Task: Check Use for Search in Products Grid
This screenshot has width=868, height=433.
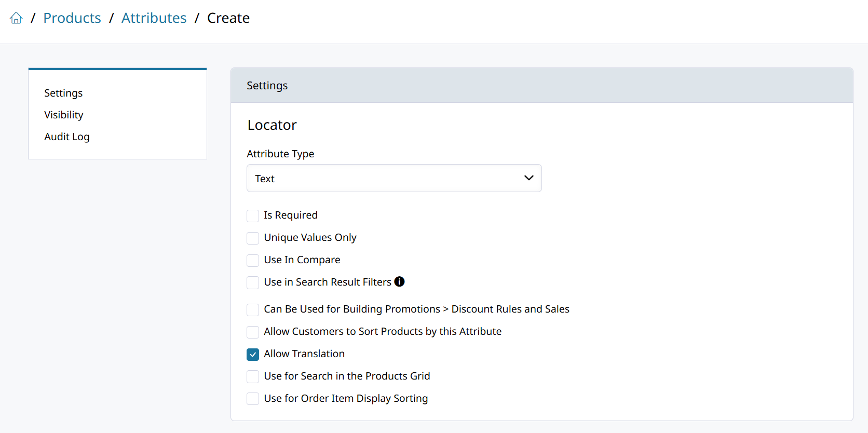Action: 253,377
